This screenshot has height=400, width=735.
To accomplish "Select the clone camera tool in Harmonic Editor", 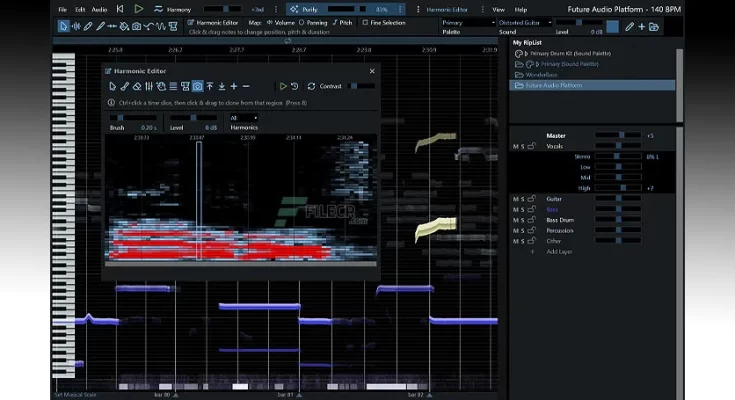I will 197,87.
